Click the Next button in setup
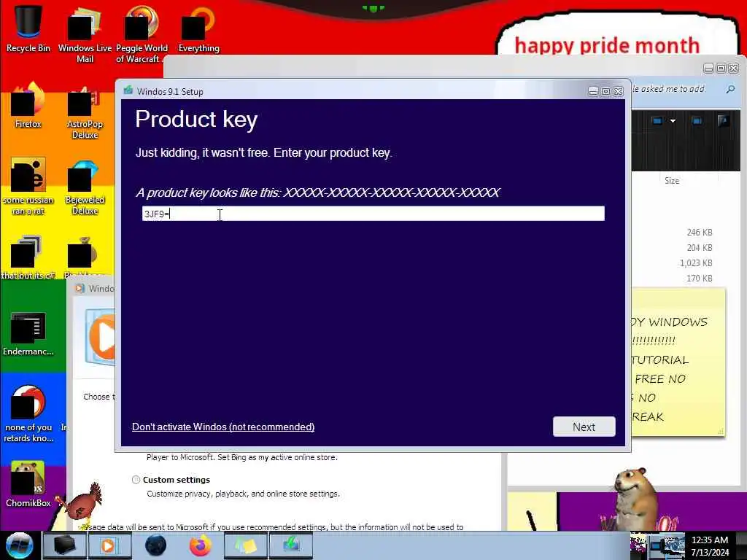 click(x=584, y=427)
